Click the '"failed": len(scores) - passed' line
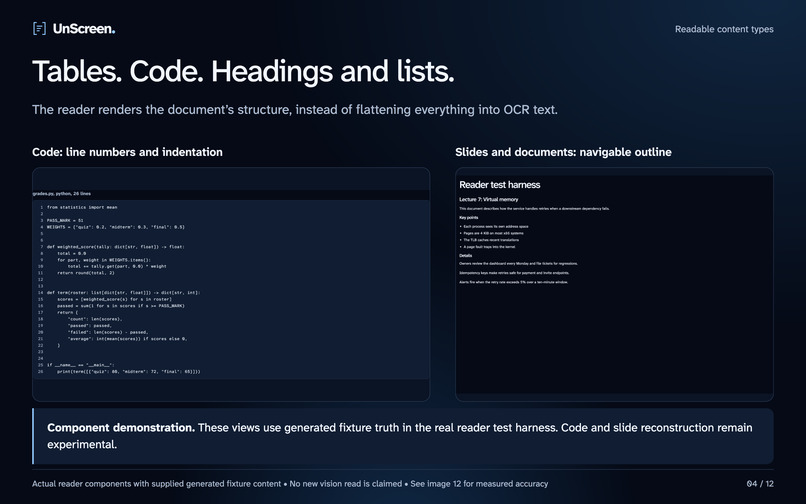 click(108, 332)
